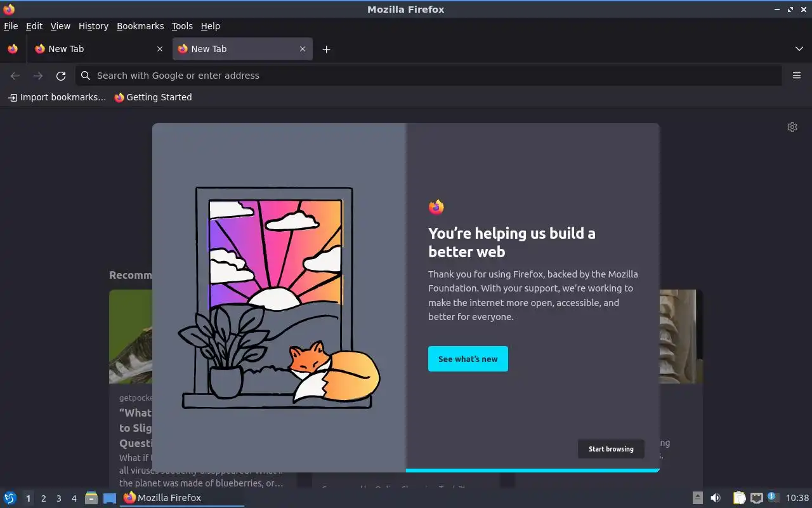Go forward with the forward arrow
The image size is (812, 508).
coord(38,76)
